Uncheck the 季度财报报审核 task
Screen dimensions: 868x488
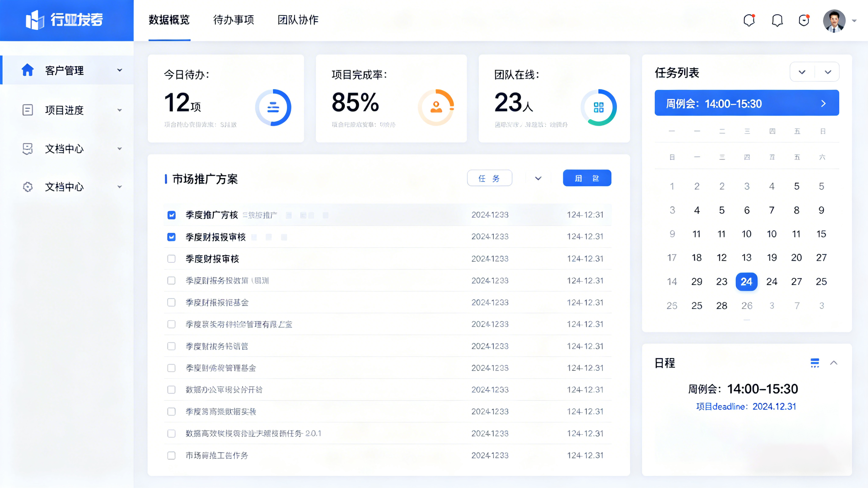172,237
